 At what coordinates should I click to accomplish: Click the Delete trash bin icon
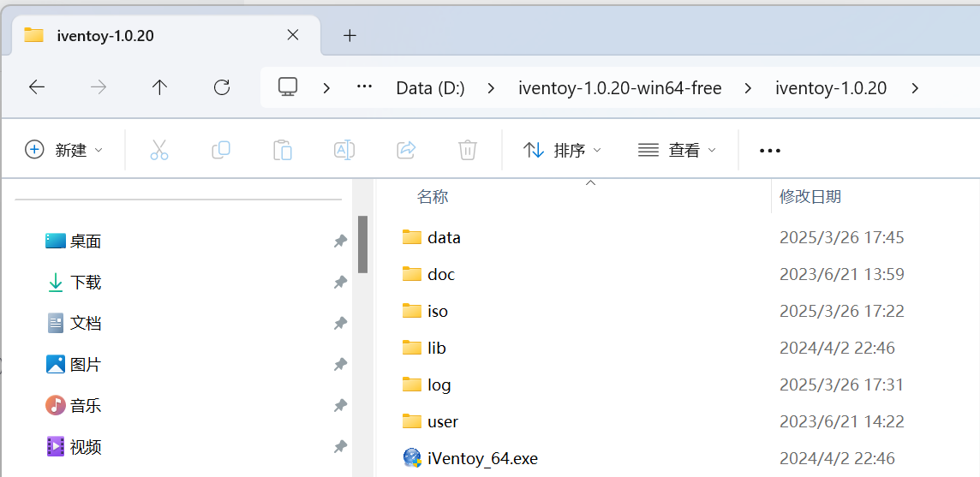468,150
